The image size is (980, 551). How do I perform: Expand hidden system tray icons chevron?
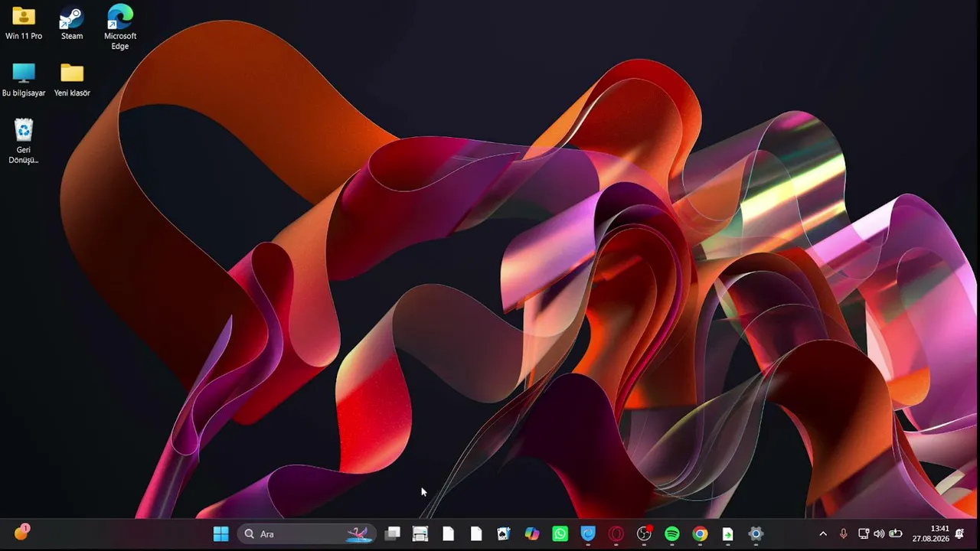[823, 533]
